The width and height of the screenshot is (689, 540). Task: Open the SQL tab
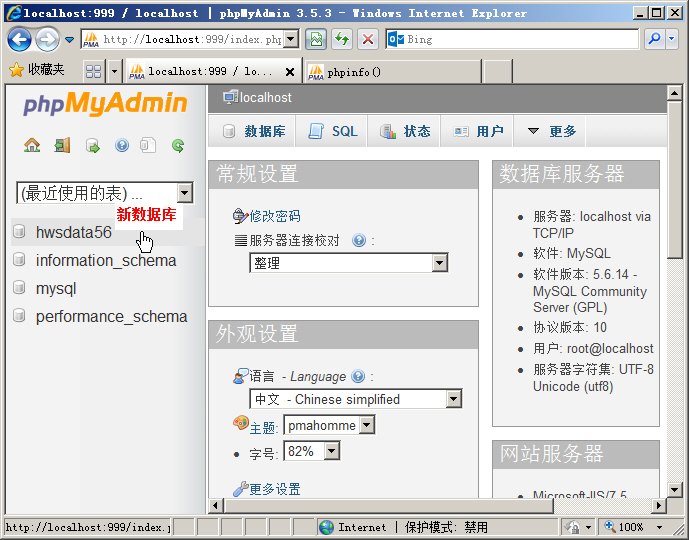(332, 131)
